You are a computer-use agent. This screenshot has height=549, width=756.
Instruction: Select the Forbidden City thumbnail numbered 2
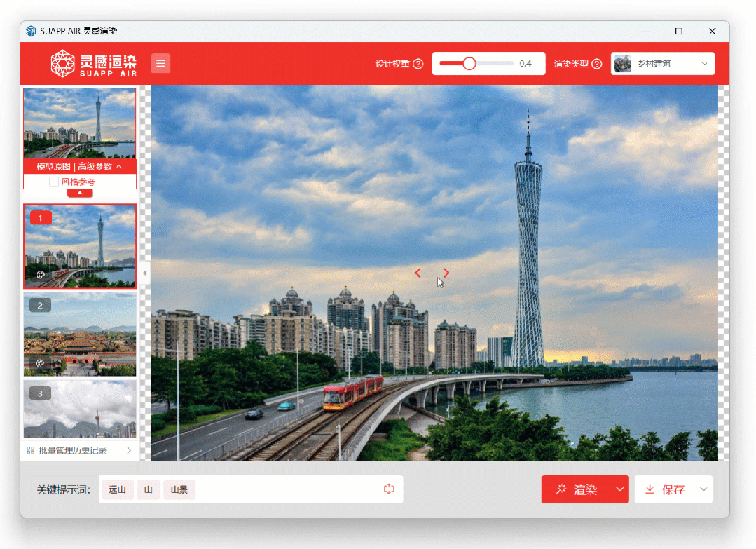(x=80, y=334)
